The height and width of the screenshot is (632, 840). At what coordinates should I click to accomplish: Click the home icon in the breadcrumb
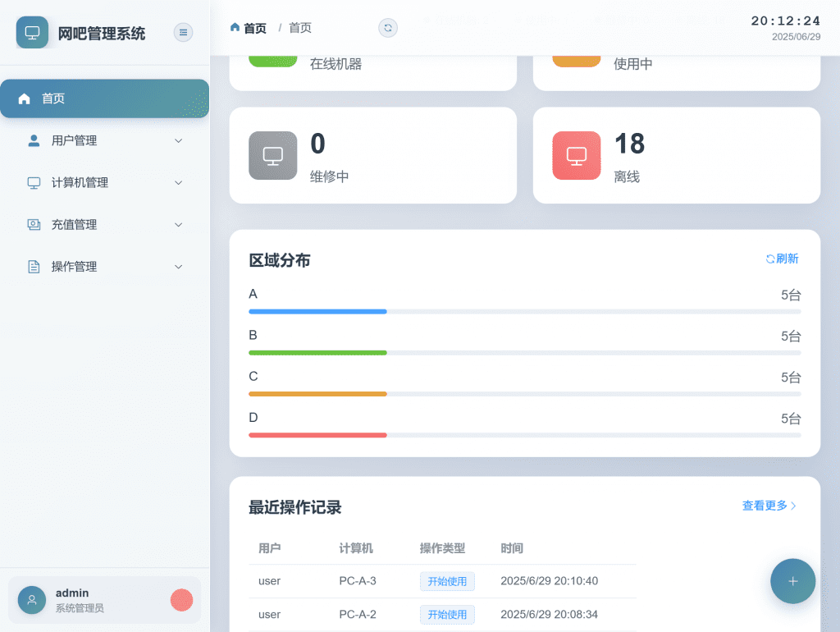click(x=235, y=28)
